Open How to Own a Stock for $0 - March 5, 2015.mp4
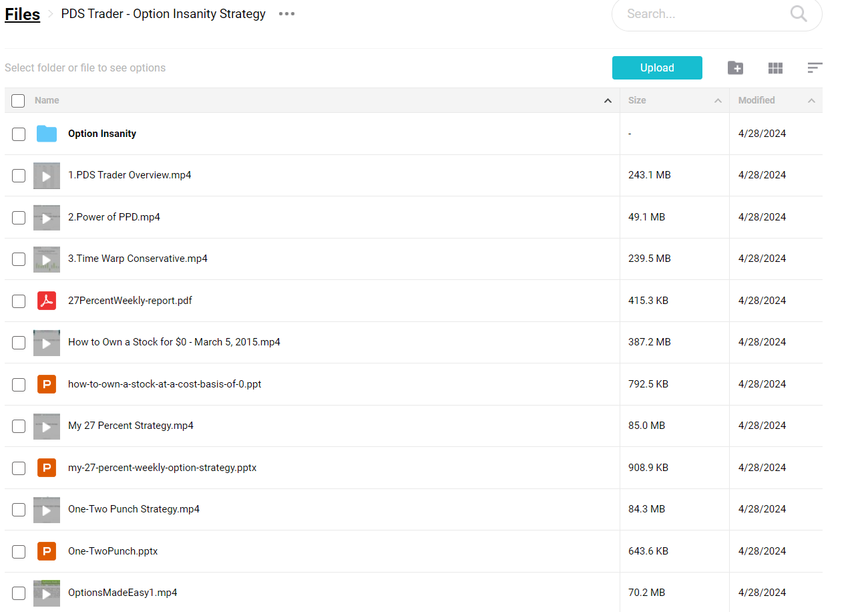 point(174,342)
